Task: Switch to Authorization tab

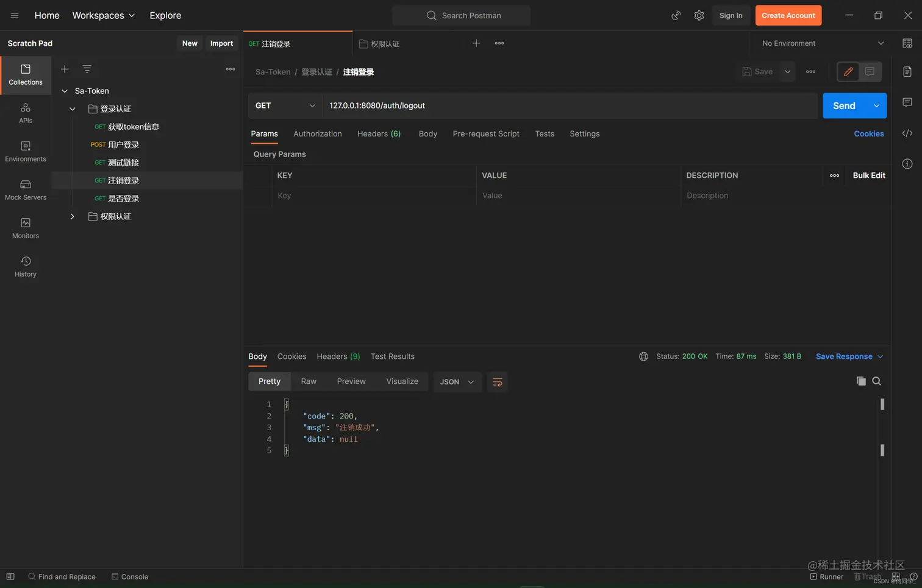Action: click(318, 134)
